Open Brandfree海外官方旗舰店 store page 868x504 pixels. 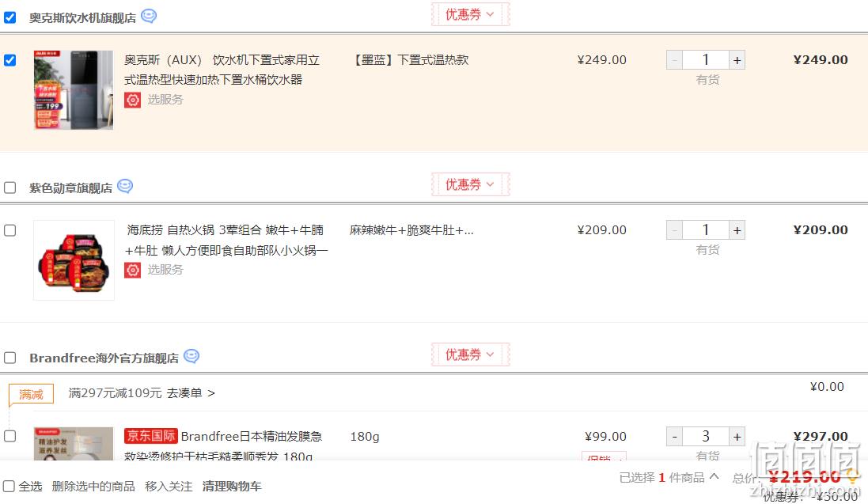104,358
